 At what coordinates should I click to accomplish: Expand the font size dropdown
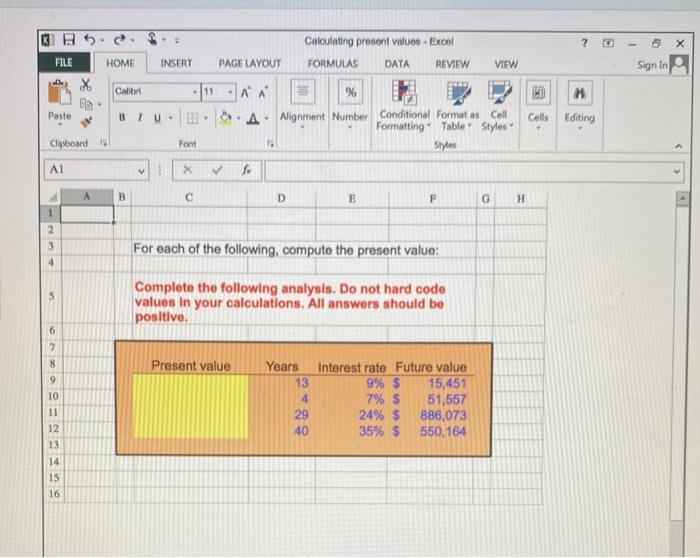230,92
